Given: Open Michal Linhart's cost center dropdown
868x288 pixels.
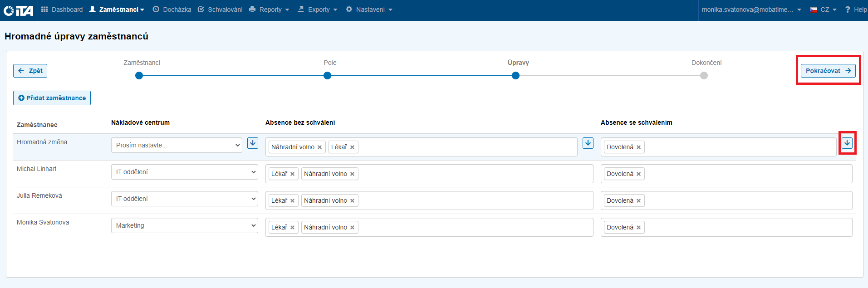Looking at the screenshot, I should 184,172.
